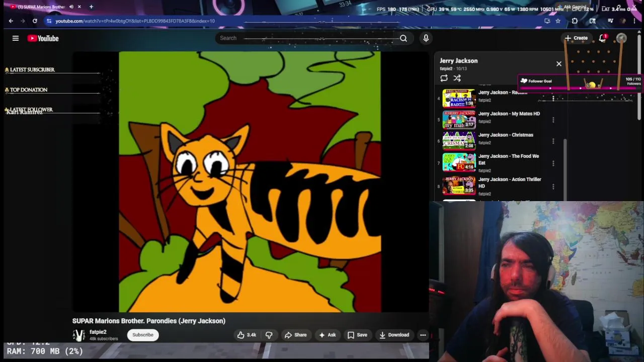Close the Jerry Jackson playlist panel
The width and height of the screenshot is (644, 362).
pos(558,64)
